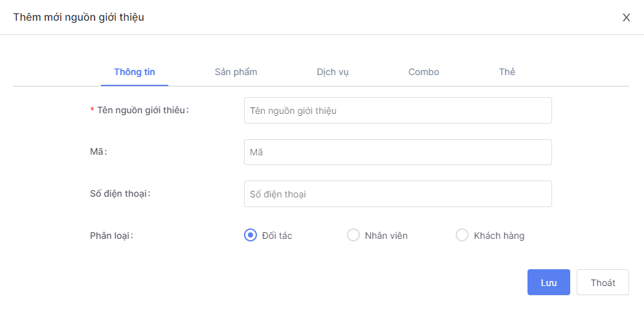644x310 pixels.
Task: Click the Tên nguồn giới thiệu field label
Action: (142, 110)
